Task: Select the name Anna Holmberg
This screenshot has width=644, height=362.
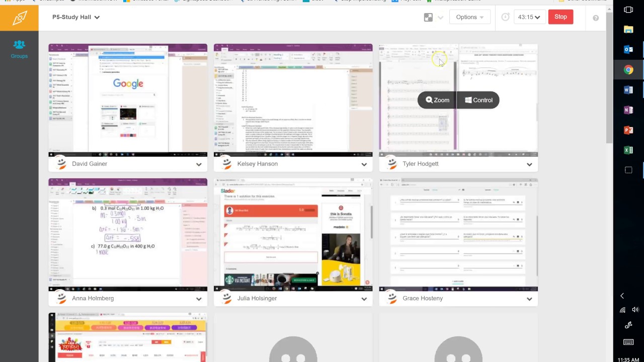Action: point(93,299)
